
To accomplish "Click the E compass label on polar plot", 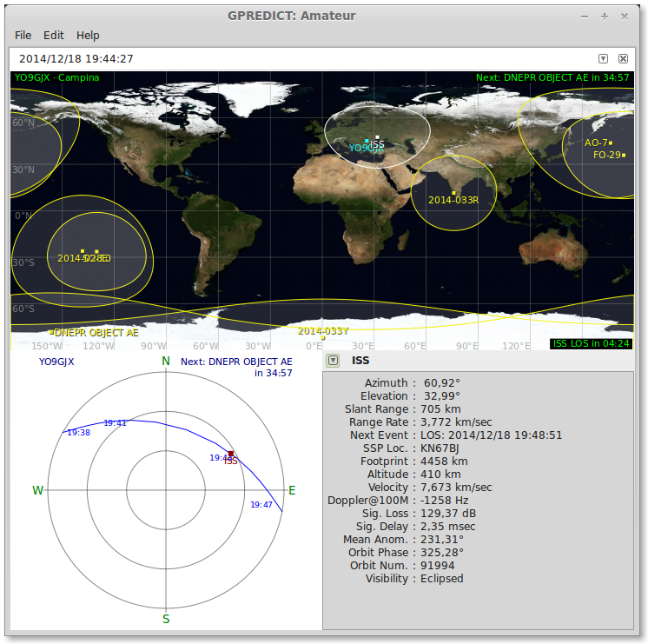I will 292,490.
